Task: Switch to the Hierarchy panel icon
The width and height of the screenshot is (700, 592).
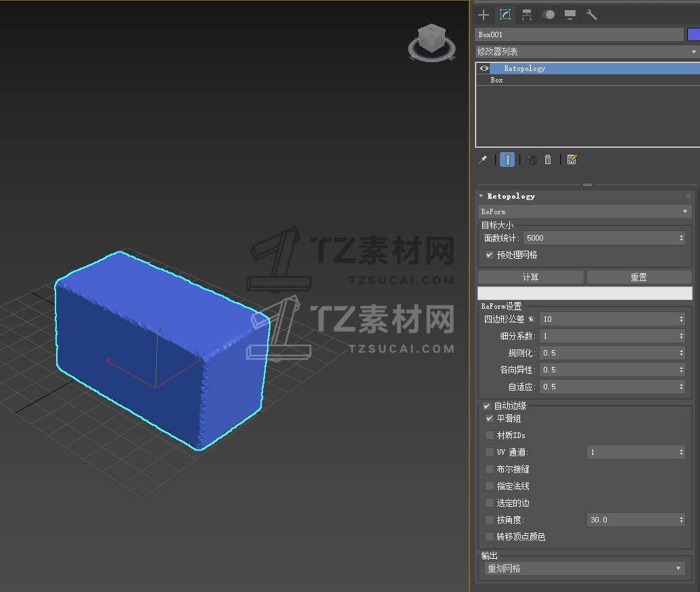Action: coord(527,15)
